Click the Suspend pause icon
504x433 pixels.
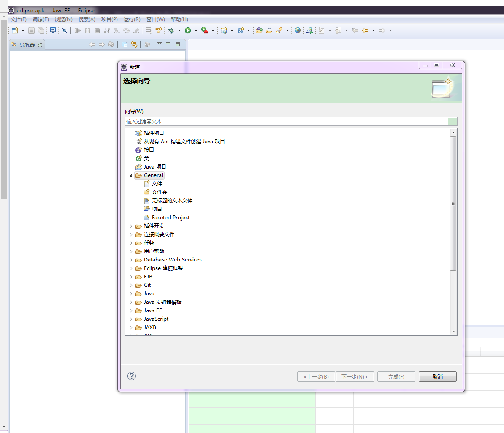pos(87,30)
